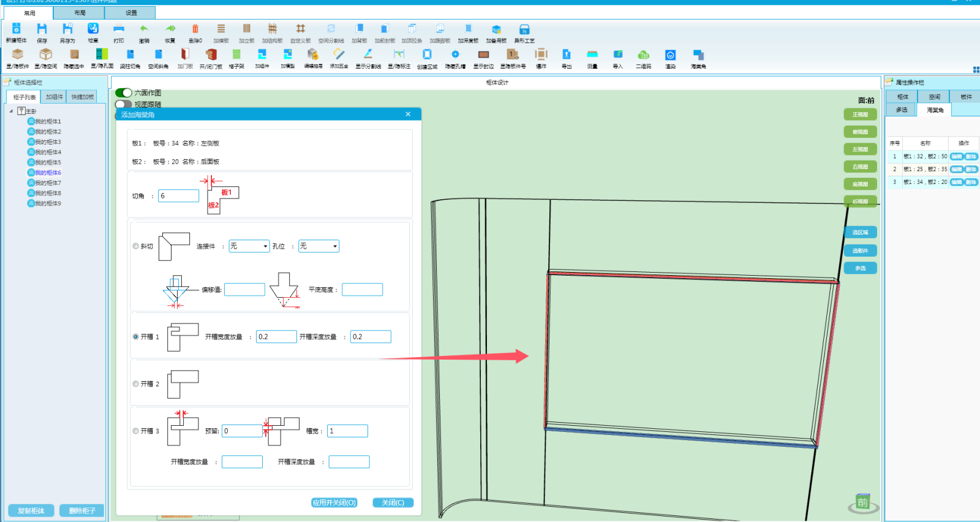Switch to the 设置 ribbon tab
The image size is (980, 522).
tap(131, 13)
